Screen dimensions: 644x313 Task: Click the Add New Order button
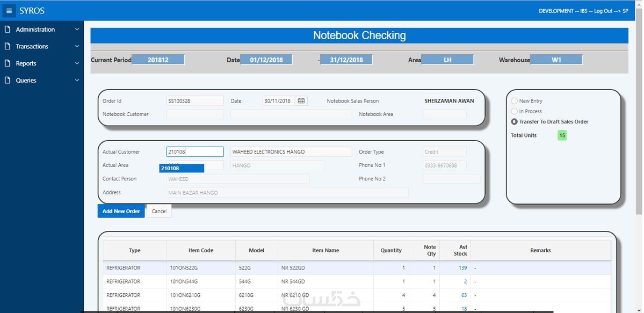[x=121, y=211]
